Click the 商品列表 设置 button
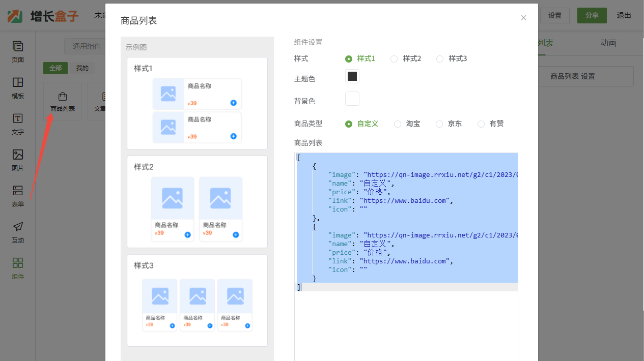 tap(586, 76)
